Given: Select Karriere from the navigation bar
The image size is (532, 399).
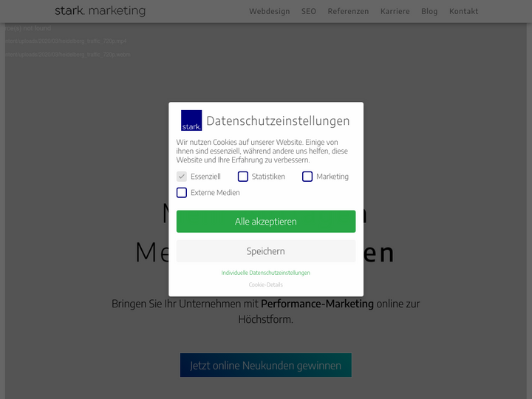Looking at the screenshot, I should pyautogui.click(x=395, y=12).
